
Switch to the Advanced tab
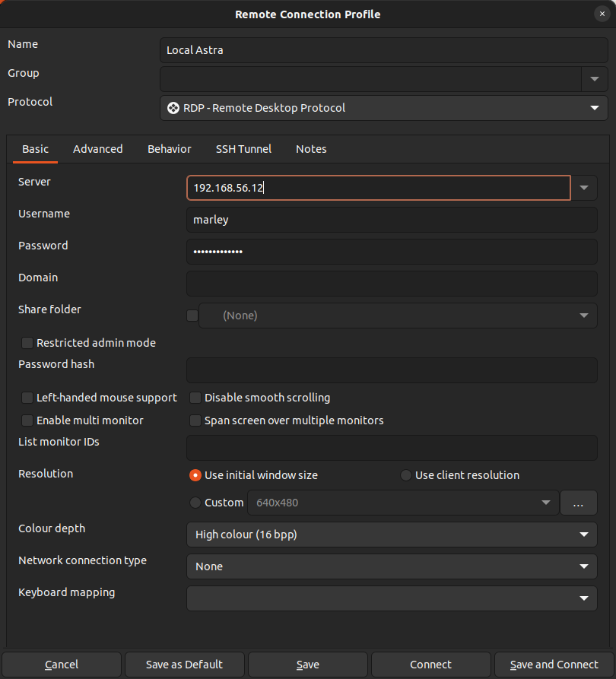click(97, 149)
